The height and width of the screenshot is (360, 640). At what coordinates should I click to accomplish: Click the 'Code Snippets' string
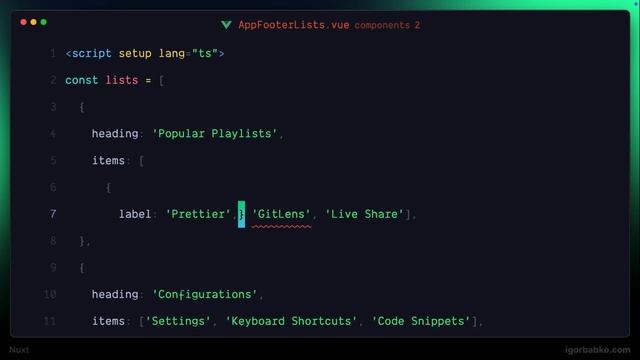(x=421, y=321)
